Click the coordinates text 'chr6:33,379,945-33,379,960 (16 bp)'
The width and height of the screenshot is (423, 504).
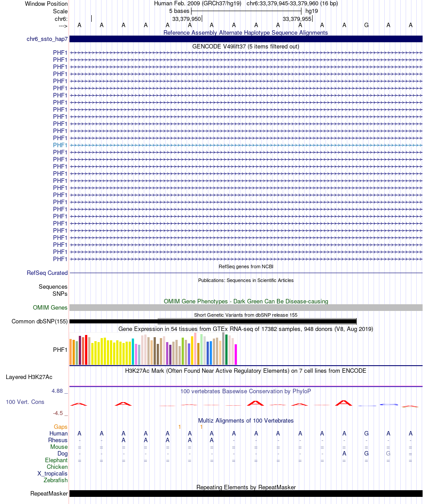tap(292, 4)
